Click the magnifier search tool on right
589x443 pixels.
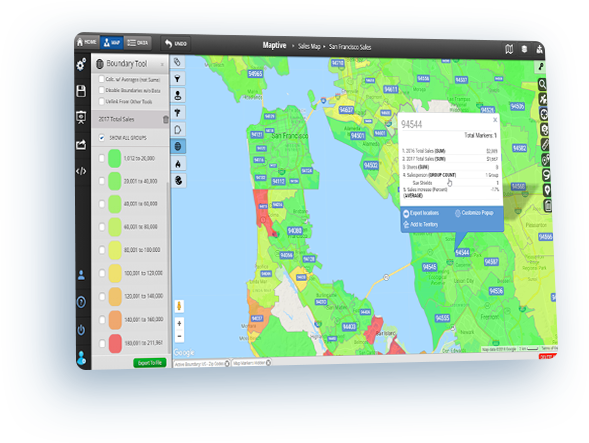(x=543, y=84)
